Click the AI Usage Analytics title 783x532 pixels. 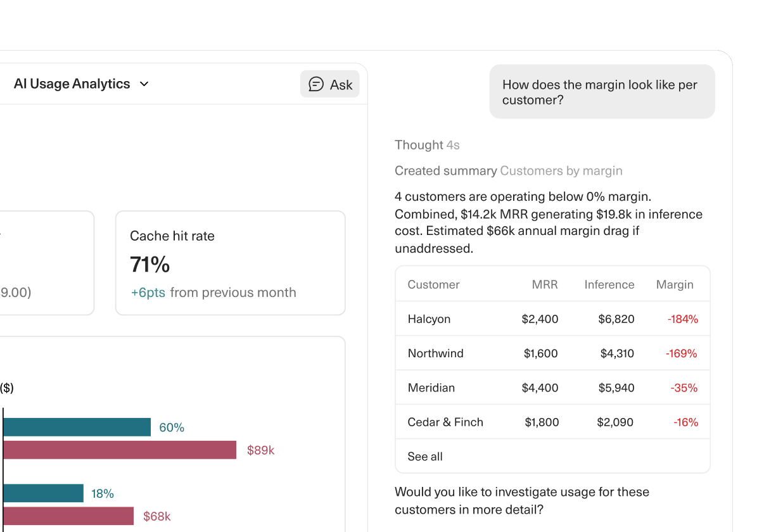click(x=72, y=84)
